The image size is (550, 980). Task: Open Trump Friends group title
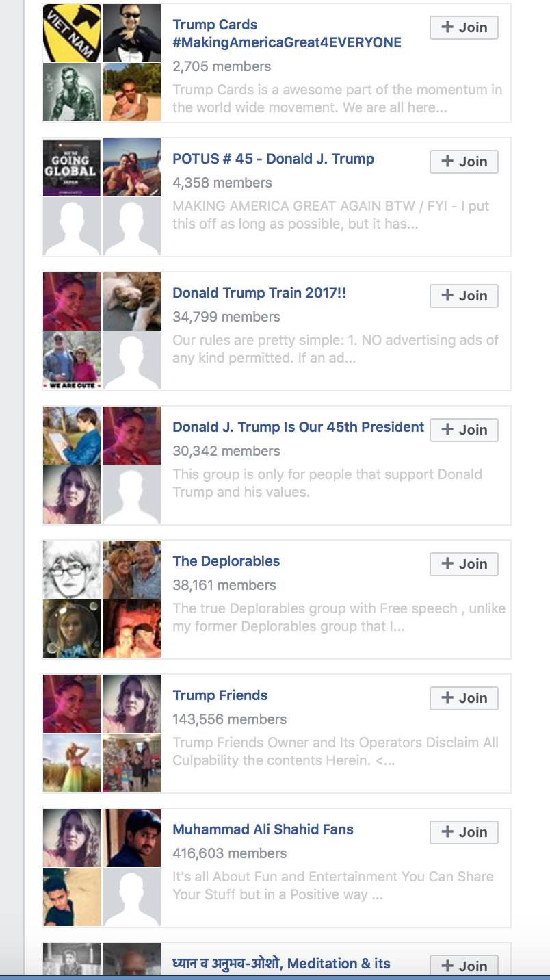220,695
